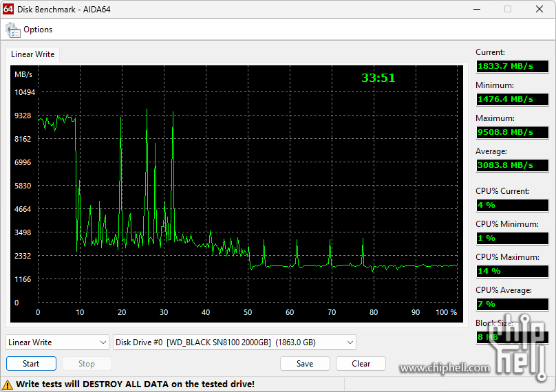Save the benchmark results
Image resolution: width=556 pixels, height=392 pixels.
click(305, 364)
